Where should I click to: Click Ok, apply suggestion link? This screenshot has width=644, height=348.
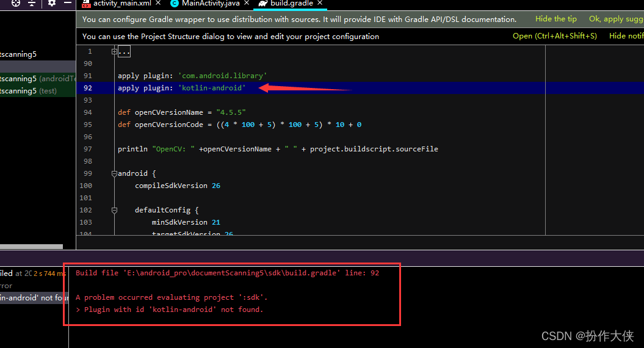point(616,19)
